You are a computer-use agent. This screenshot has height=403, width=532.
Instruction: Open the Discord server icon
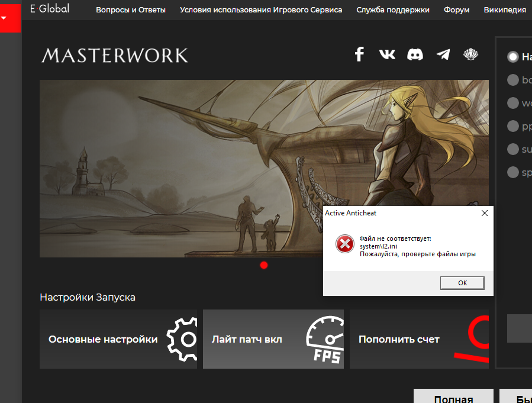coord(415,55)
